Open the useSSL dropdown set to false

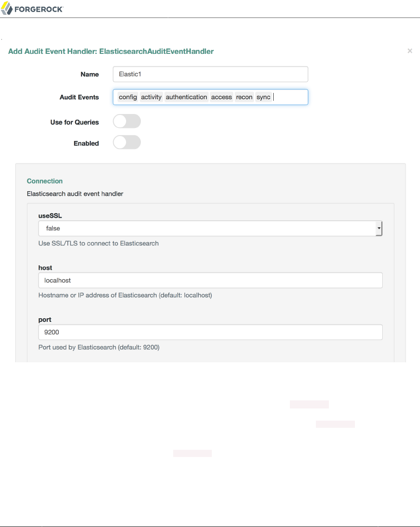(x=210, y=228)
